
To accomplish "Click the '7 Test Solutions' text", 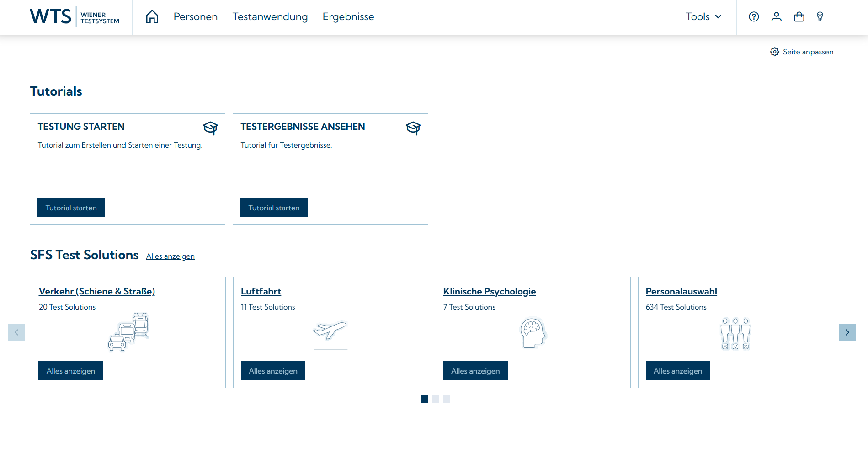I will (469, 307).
